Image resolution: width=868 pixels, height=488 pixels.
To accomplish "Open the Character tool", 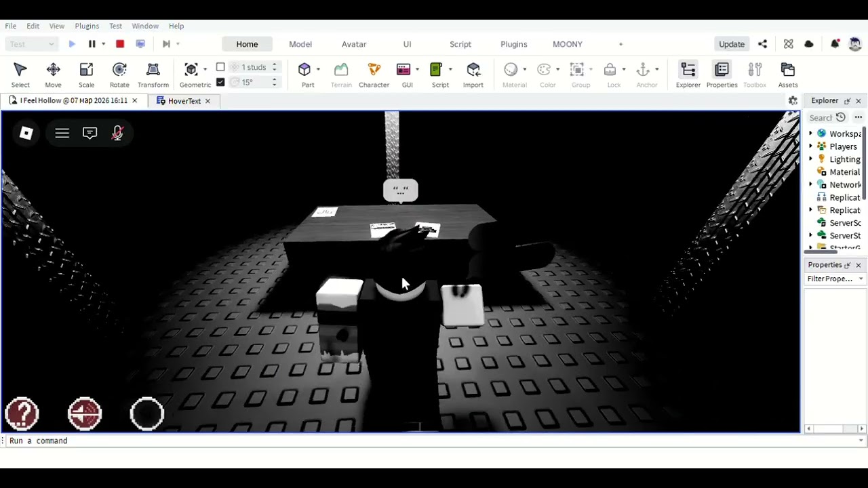I will [x=374, y=75].
